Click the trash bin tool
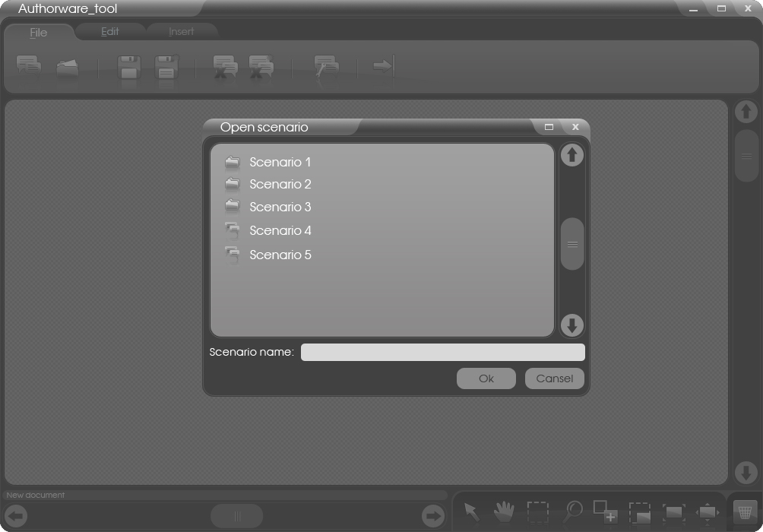 click(743, 512)
